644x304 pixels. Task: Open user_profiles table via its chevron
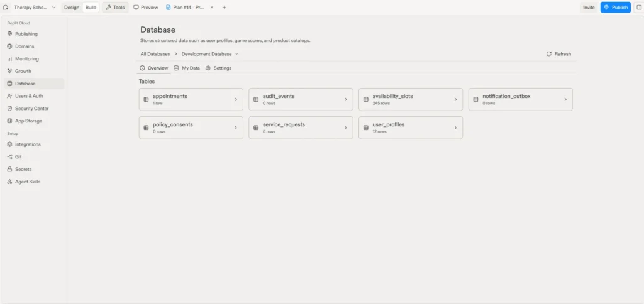455,128
